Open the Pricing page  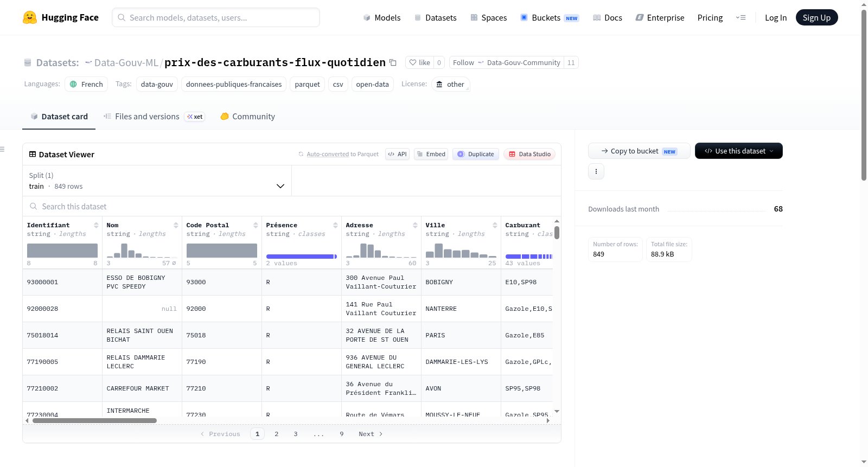(x=710, y=17)
